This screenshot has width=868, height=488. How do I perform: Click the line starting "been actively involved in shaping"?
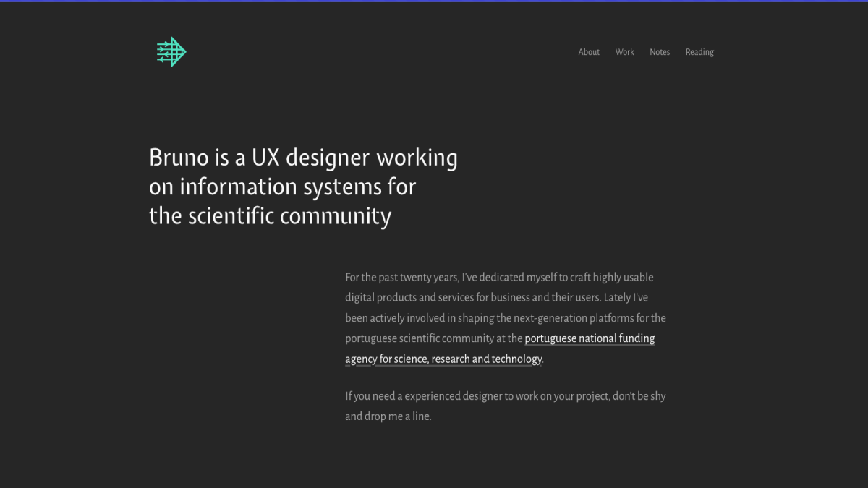pos(505,318)
